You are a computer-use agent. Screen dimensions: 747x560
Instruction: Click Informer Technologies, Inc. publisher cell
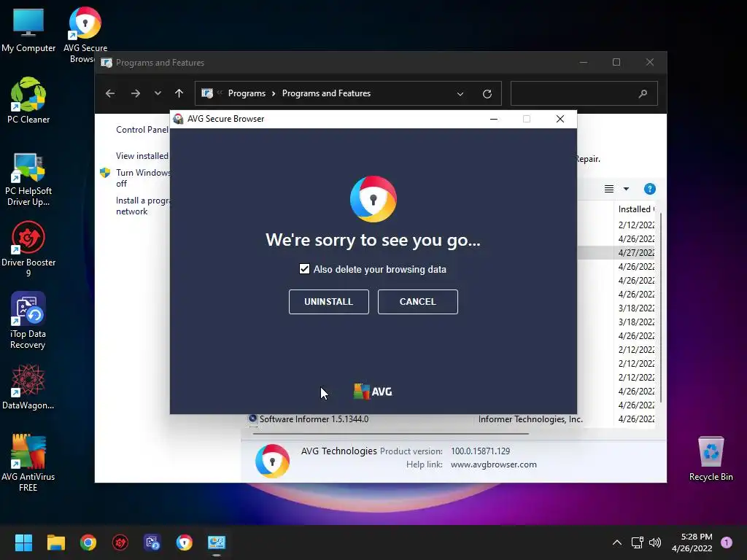tap(530, 419)
